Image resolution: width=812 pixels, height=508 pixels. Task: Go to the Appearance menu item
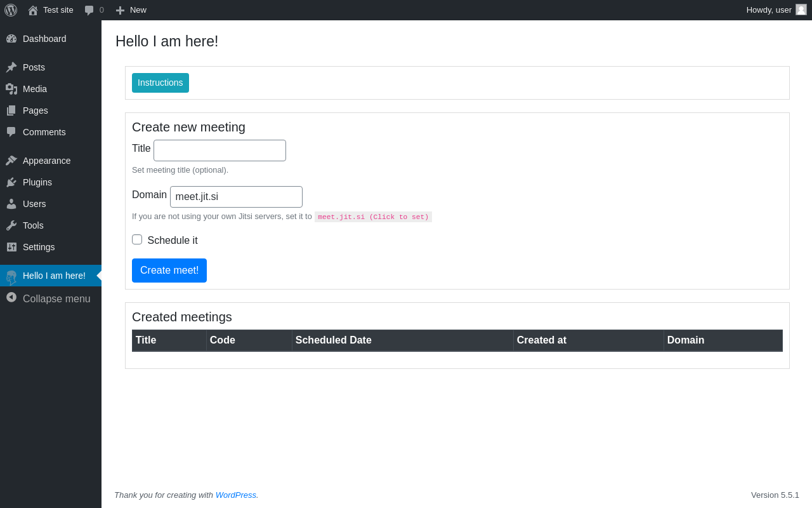coord(46,161)
